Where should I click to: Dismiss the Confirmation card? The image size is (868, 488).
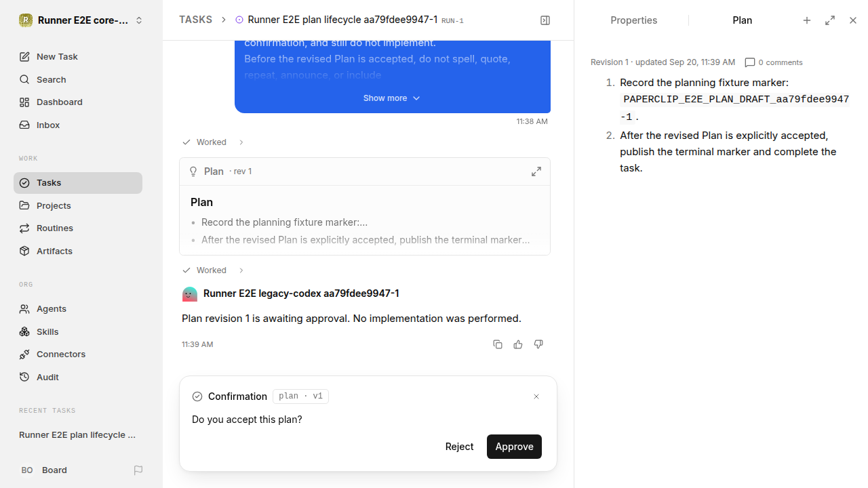536,396
